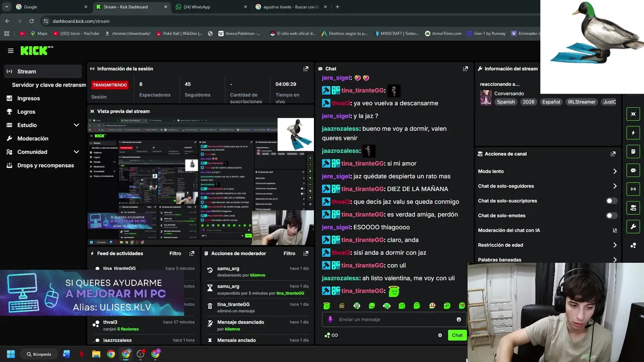The height and width of the screenshot is (362, 644).
Task: Click the infinity points icon below chat input
Action: pos(335,335)
